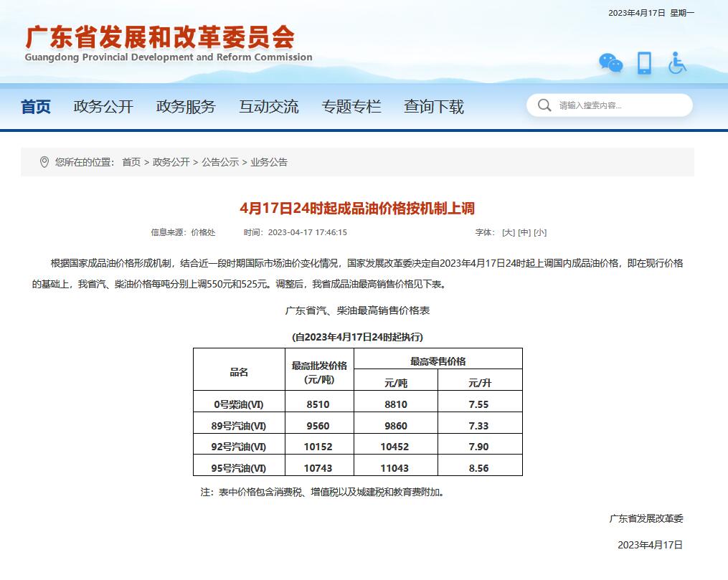Click 业务公告 breadcrumb link

pyautogui.click(x=269, y=162)
